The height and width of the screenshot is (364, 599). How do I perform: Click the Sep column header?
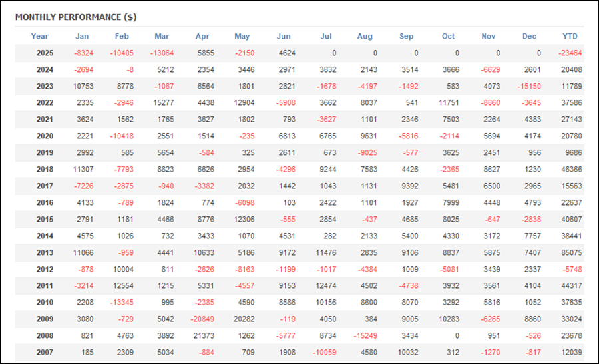pos(407,37)
